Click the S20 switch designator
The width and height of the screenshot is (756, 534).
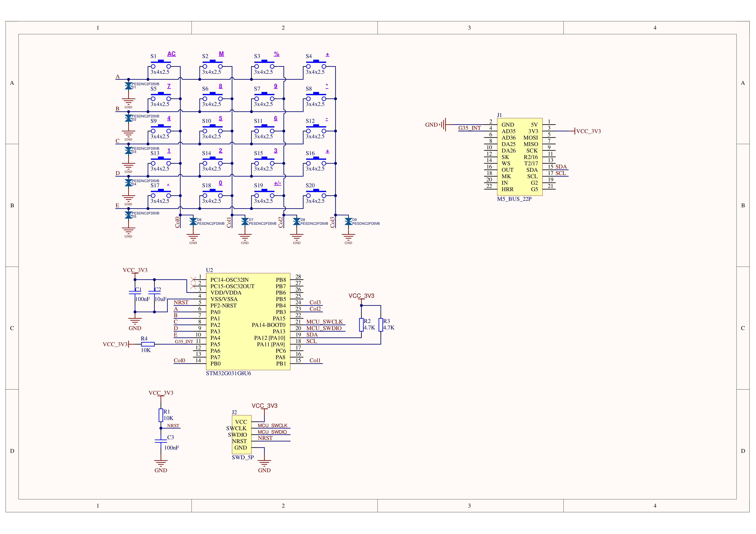310,186
